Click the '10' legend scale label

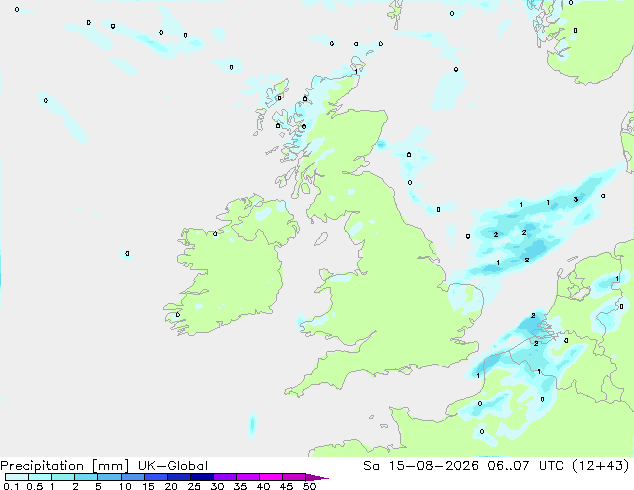pyautogui.click(x=125, y=486)
